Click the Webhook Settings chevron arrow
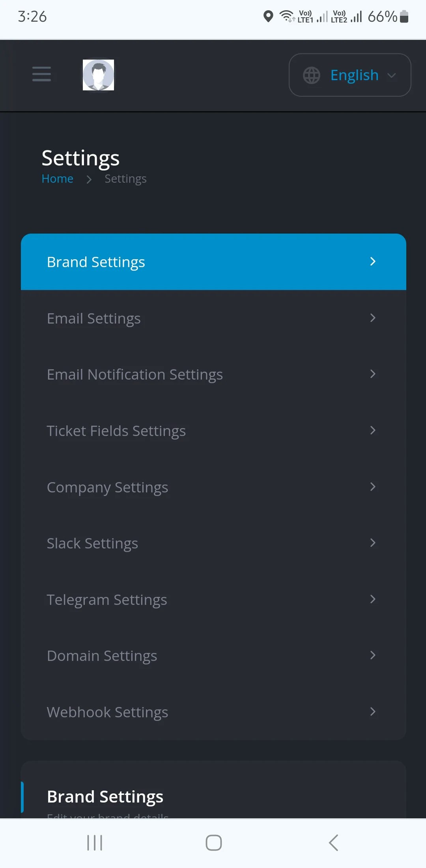426x868 pixels. 373,711
